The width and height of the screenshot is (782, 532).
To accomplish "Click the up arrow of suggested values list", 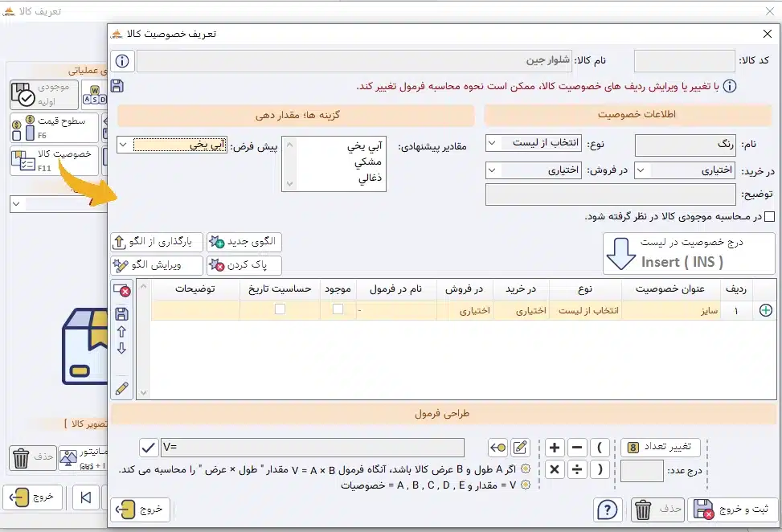I will [289, 145].
